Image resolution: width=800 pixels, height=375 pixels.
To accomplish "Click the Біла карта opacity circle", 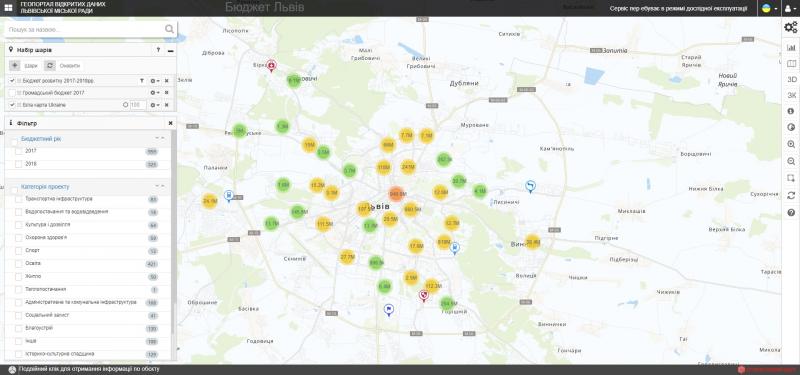I will click(x=126, y=105).
